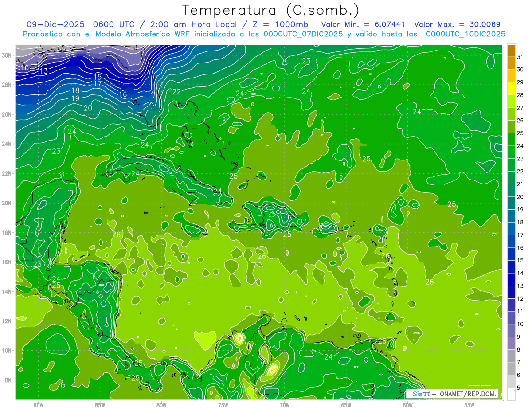The image size is (532, 411).
Task: Click the '65W' longitude axis label
Action: pos(346,405)
